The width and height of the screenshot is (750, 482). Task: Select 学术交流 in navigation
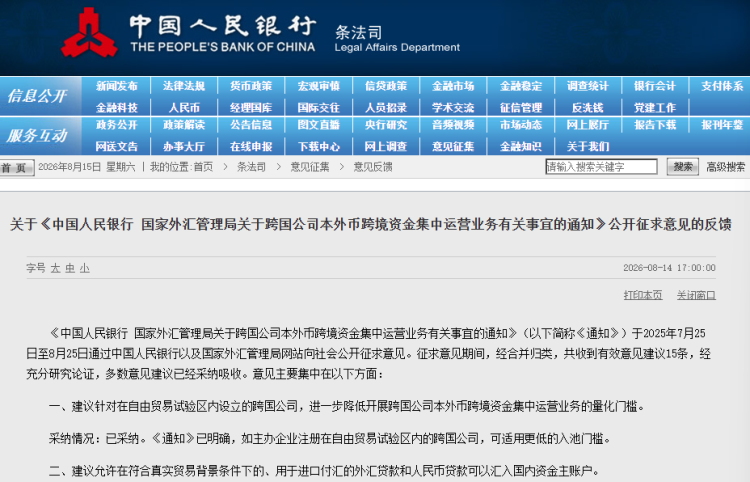tap(453, 108)
